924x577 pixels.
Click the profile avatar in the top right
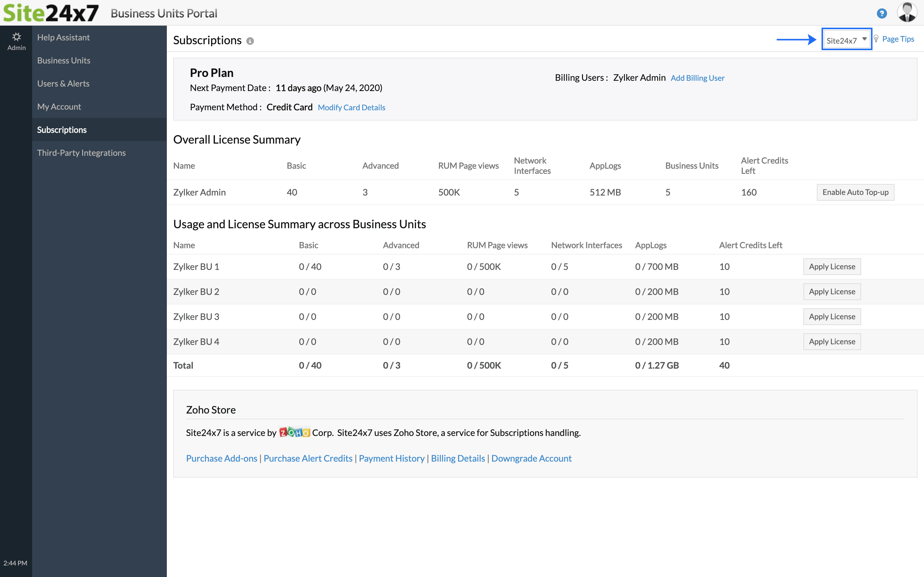click(x=908, y=12)
